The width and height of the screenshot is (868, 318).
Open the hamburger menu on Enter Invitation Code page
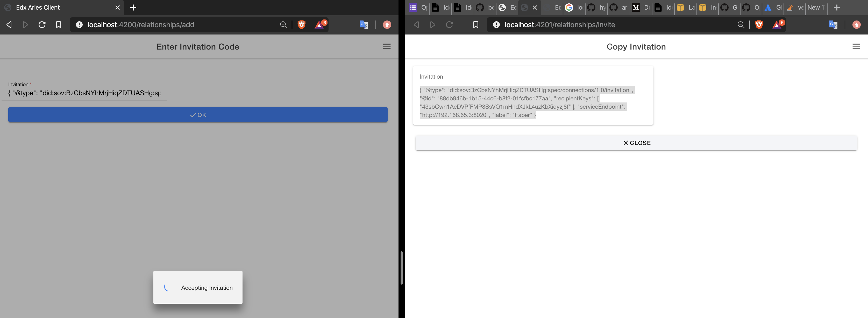tap(387, 46)
